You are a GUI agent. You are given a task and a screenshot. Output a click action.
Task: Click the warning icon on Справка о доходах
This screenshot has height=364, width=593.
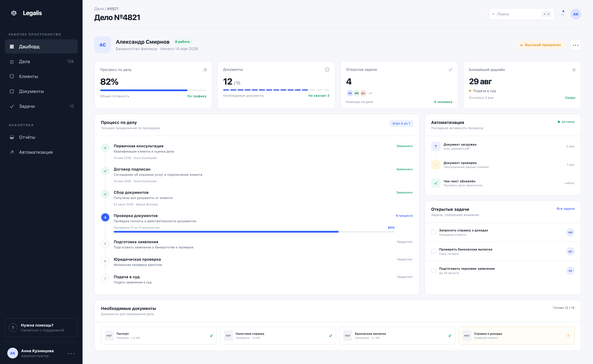pyautogui.click(x=568, y=336)
